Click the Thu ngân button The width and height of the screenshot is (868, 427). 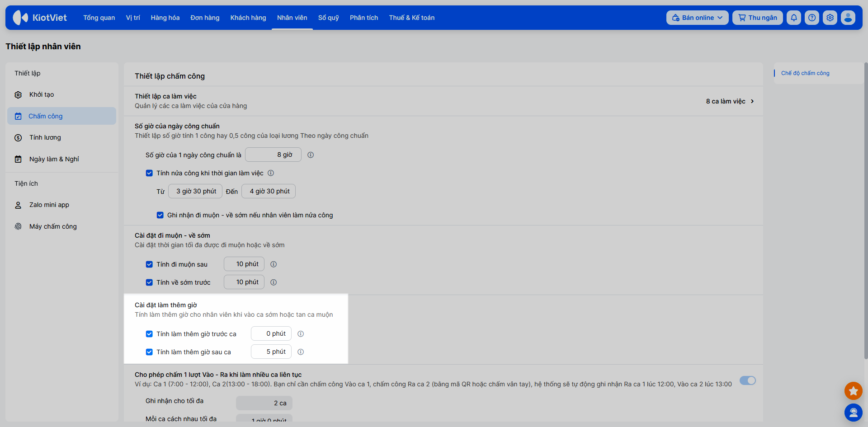point(758,18)
